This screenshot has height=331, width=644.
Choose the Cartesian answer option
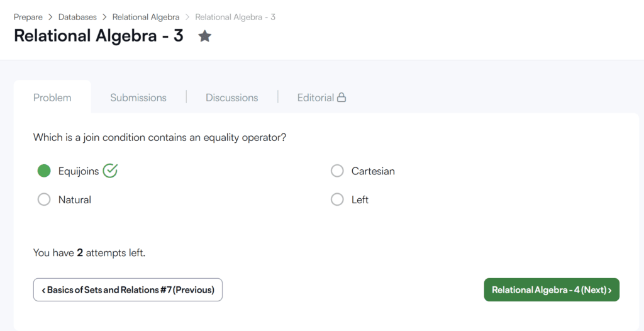tap(337, 171)
